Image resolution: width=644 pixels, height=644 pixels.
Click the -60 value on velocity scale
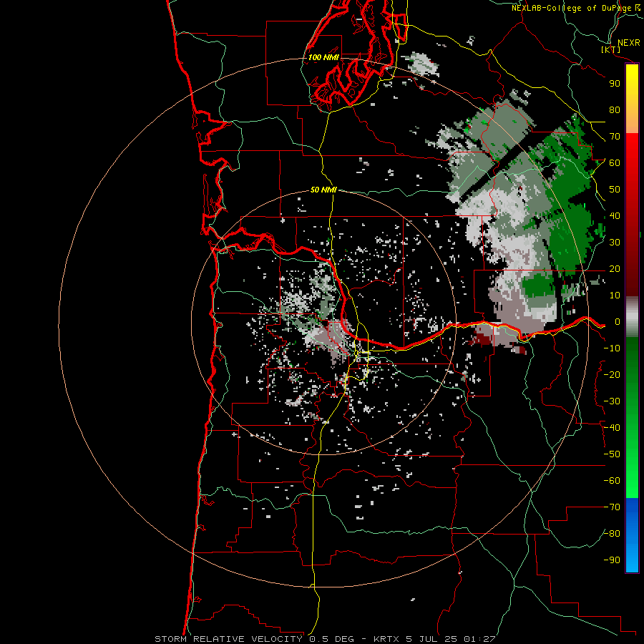(612, 481)
